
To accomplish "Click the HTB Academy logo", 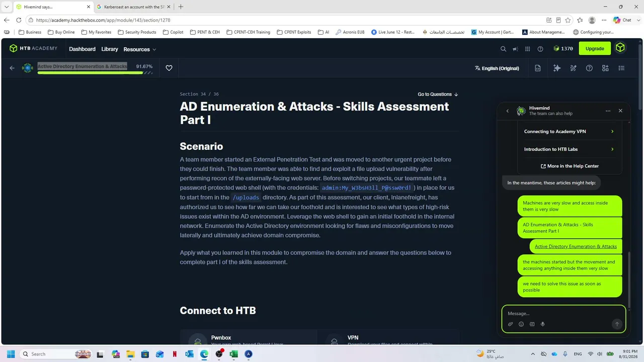I will coord(33,48).
